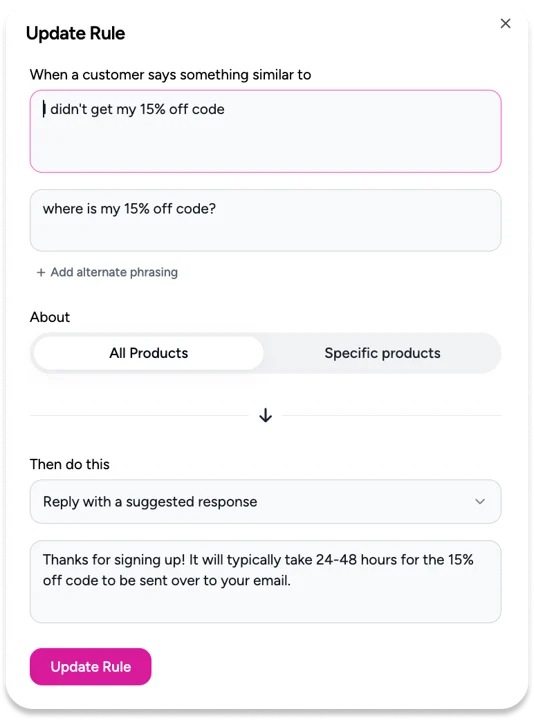Select the All Products option
Screen dimensions: 534x720
[149, 353]
